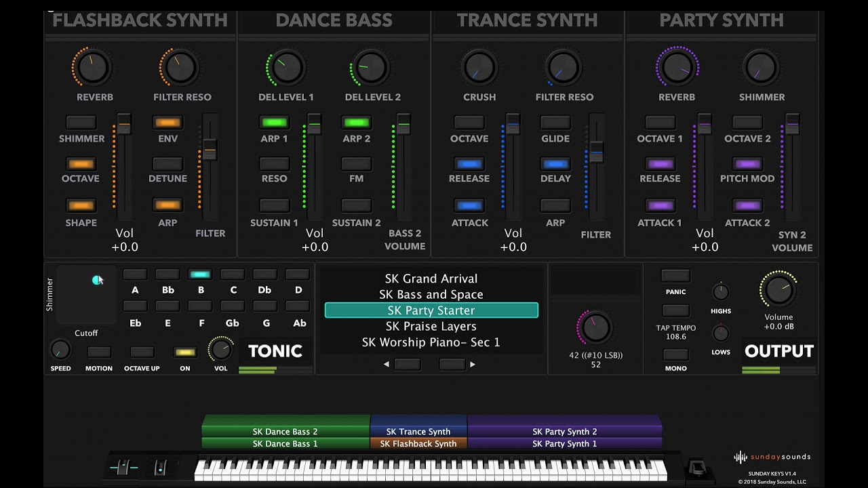Toggle the DELAY button

click(x=555, y=164)
